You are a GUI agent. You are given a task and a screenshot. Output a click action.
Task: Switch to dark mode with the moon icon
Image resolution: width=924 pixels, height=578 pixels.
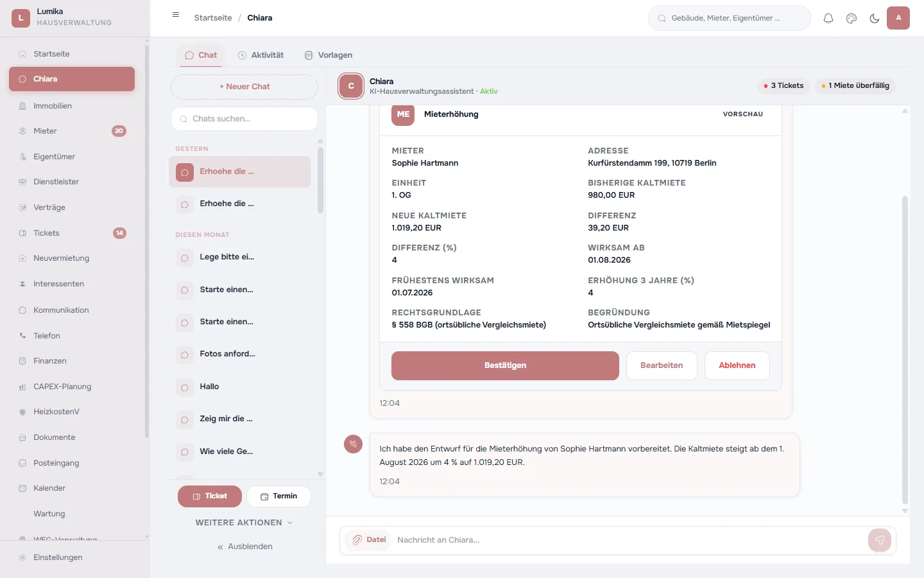pos(874,18)
